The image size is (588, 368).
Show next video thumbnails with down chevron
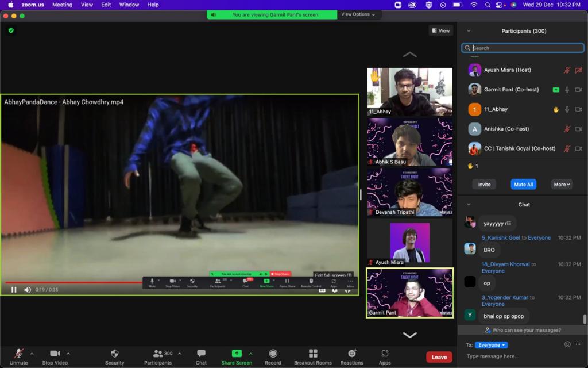[x=409, y=335]
